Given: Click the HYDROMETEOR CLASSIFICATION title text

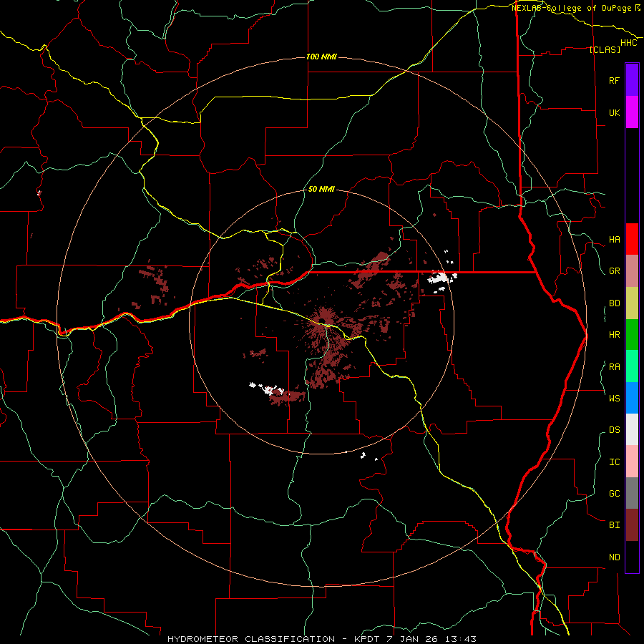Looking at the screenshot, I should [251, 639].
